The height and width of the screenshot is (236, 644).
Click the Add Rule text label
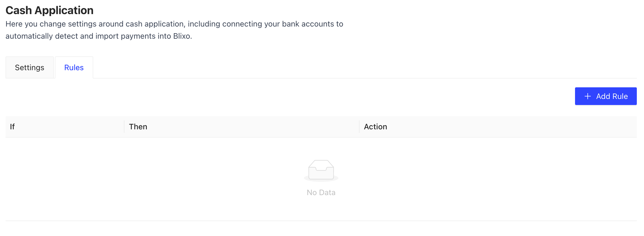[612, 96]
